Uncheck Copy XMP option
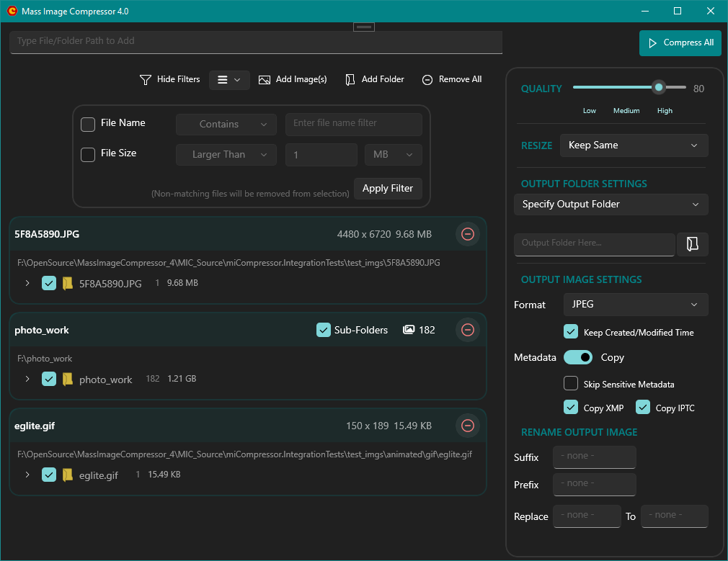 (571, 407)
